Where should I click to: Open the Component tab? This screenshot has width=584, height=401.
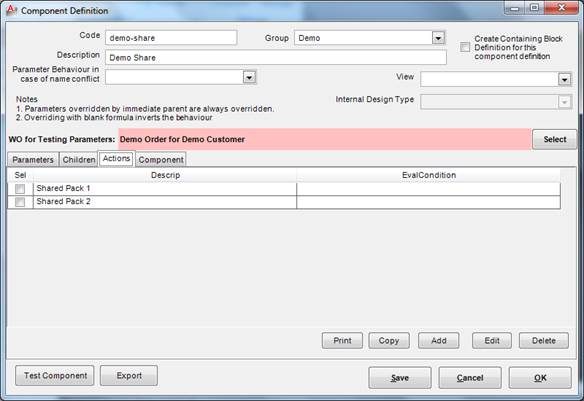pyautogui.click(x=161, y=159)
